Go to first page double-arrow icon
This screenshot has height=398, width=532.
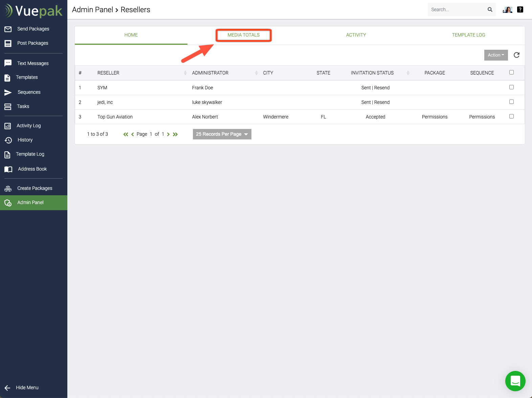(x=126, y=134)
